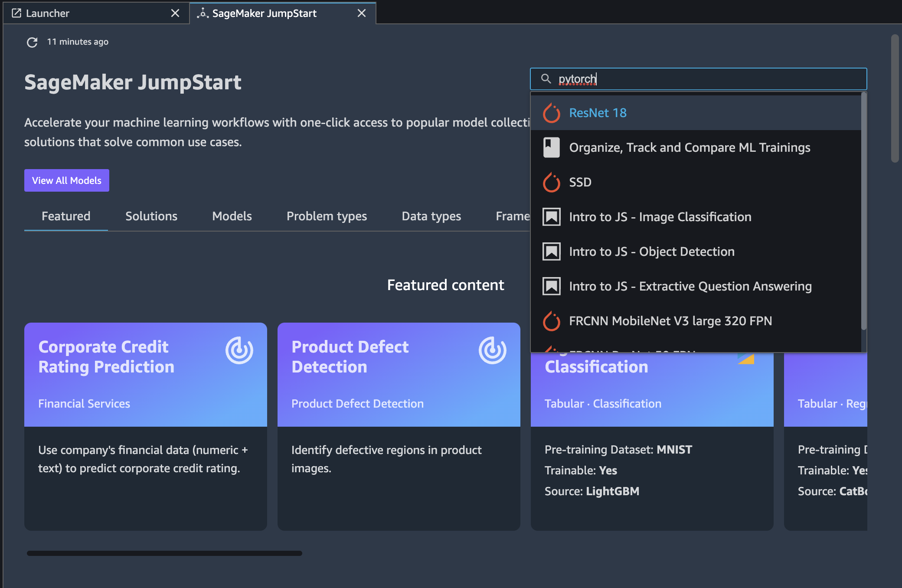This screenshot has height=588, width=902.
Task: Click the notebook icon next to Organize, Track trainings
Action: click(552, 147)
